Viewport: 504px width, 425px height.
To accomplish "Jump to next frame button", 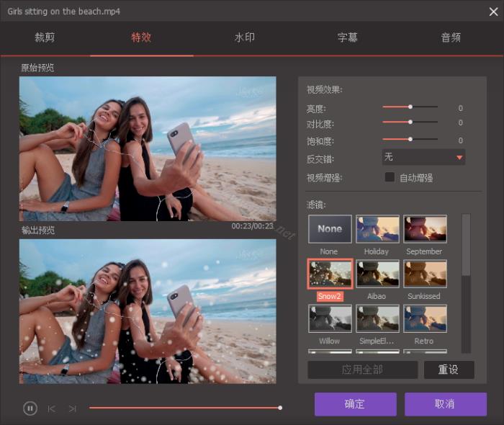I will pyautogui.click(x=73, y=408).
